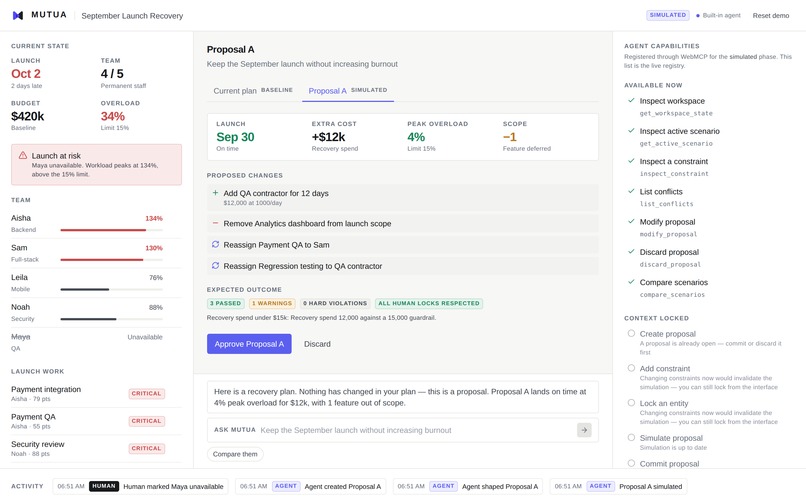Open the Proposal A simulated activity entry

(x=618, y=486)
